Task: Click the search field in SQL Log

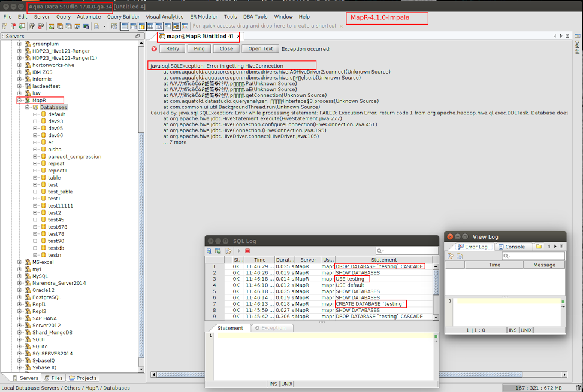Action: pos(407,251)
